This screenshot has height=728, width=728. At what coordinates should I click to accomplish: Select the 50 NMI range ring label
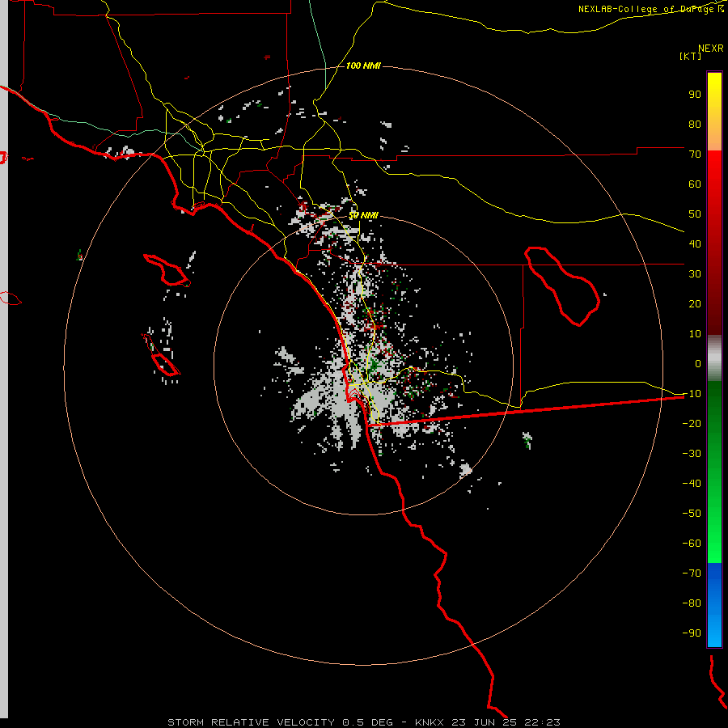(363, 215)
